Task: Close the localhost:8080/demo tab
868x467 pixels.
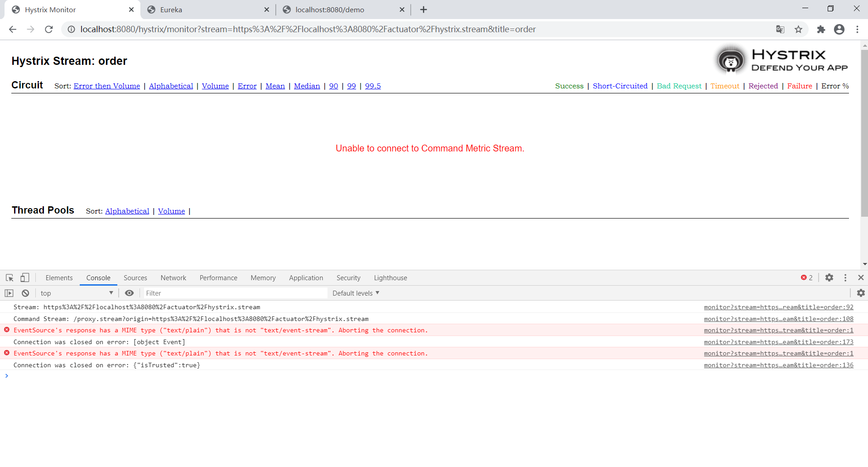Action: coord(402,10)
